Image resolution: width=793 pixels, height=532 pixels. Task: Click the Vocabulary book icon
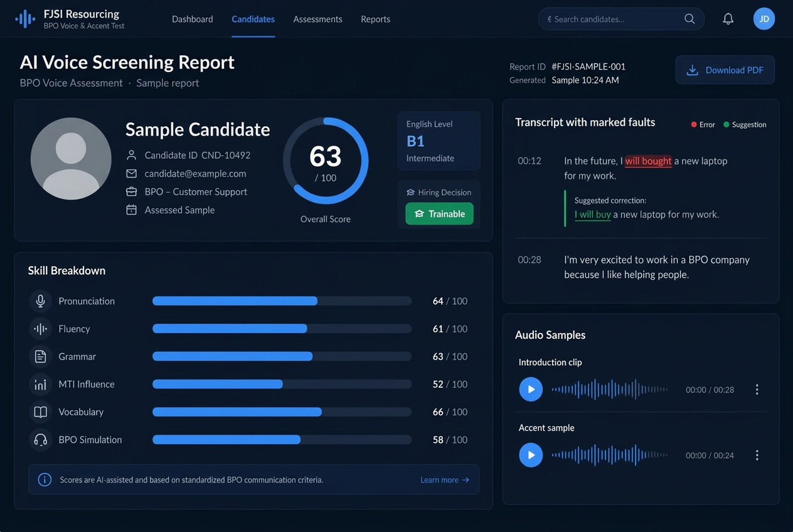(x=40, y=412)
